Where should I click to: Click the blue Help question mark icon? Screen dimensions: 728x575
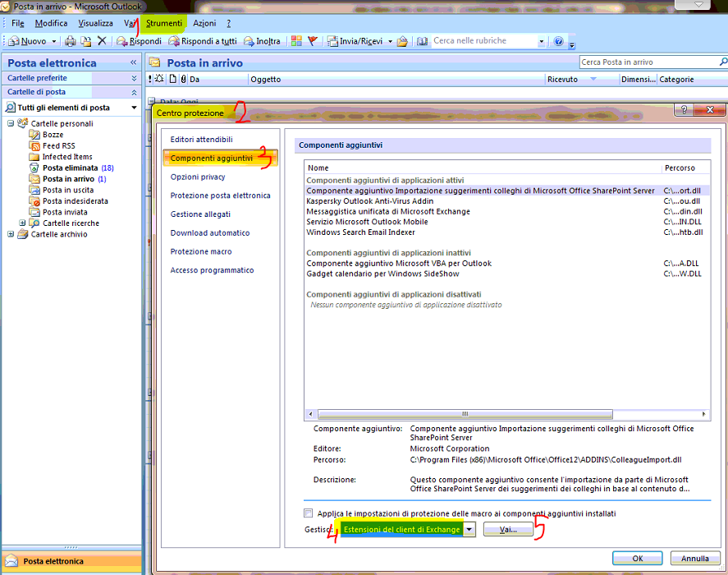pos(559,41)
